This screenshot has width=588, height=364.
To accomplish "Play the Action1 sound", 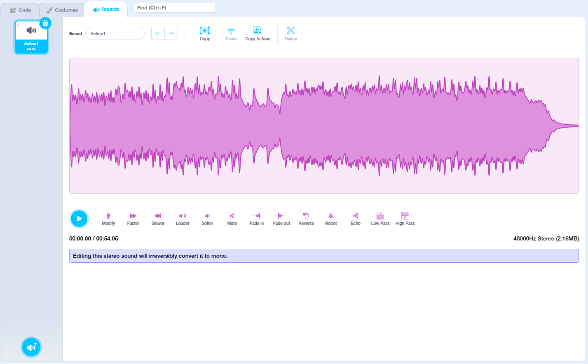I will pyautogui.click(x=79, y=219).
